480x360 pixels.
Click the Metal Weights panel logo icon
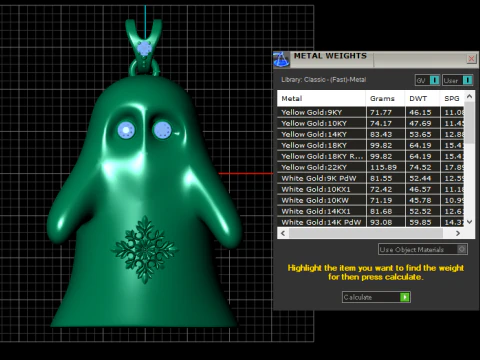[x=281, y=60]
